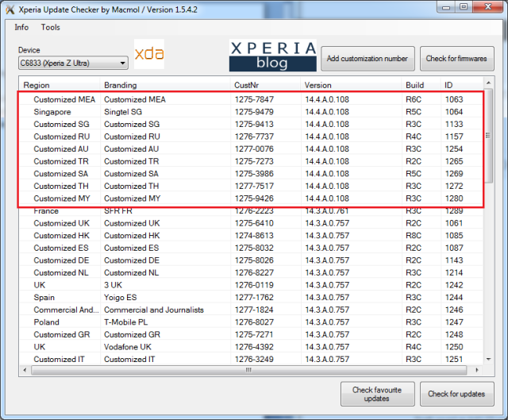Select the Customized ES region row

[251, 248]
